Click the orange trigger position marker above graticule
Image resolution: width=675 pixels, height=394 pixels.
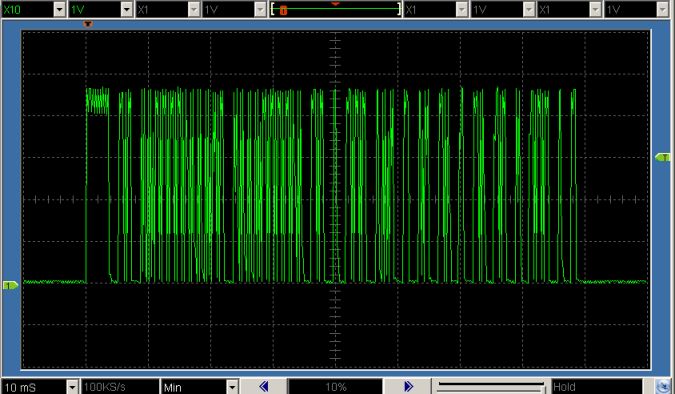(88, 24)
